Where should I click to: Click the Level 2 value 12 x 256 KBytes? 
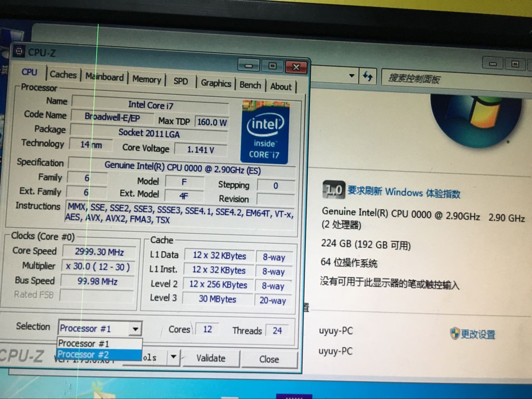point(218,285)
